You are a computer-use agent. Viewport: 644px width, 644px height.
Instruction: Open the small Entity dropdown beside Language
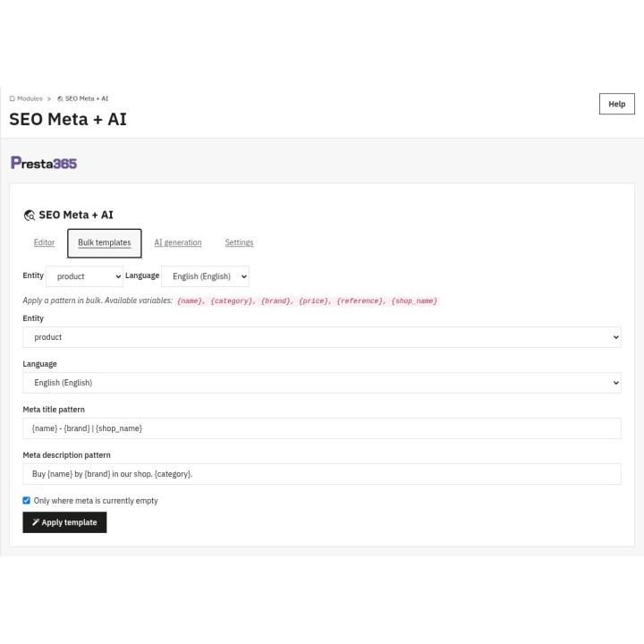pos(85,276)
